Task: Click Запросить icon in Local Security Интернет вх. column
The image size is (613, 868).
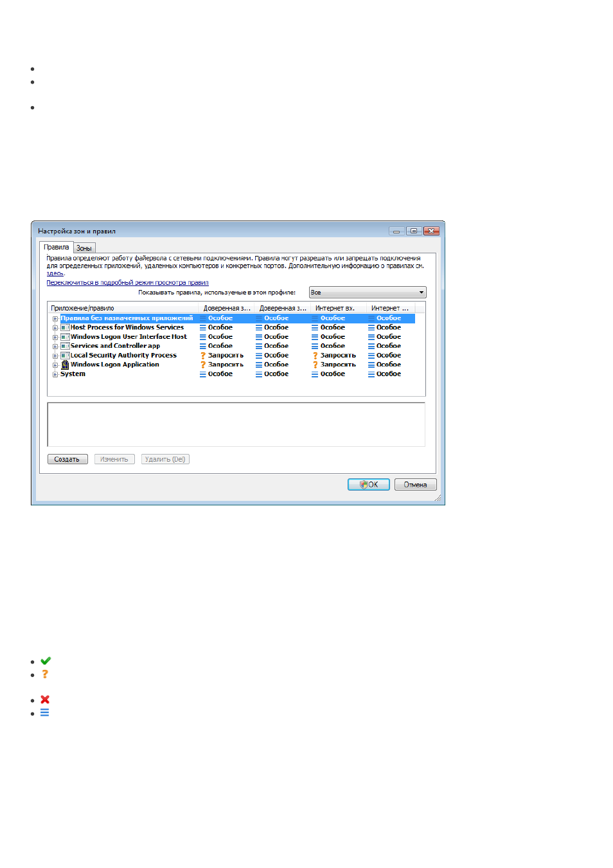Action: click(315, 356)
